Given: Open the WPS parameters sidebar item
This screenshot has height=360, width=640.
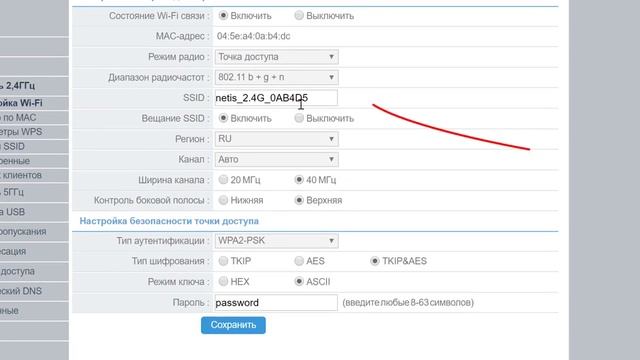Looking at the screenshot, I should (34, 132).
